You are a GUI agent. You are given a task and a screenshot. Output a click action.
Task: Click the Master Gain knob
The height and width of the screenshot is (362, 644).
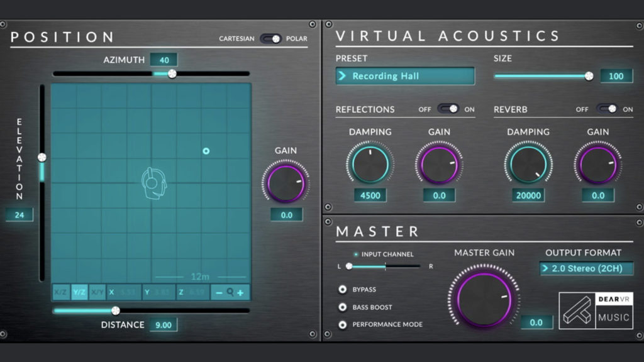pyautogui.click(x=484, y=299)
